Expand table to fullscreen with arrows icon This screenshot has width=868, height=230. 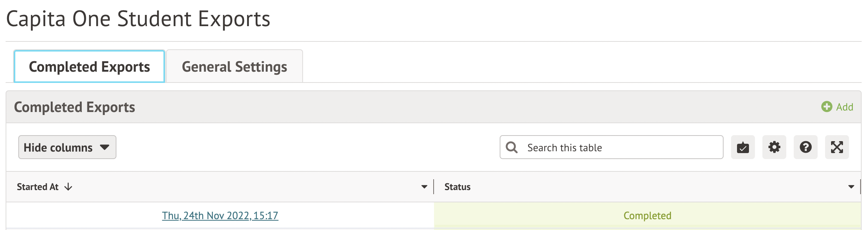[x=837, y=147]
